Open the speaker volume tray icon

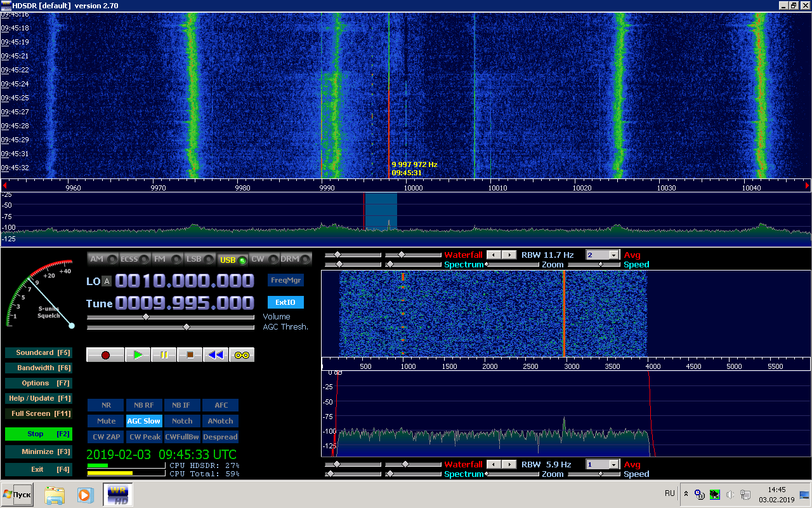(730, 495)
